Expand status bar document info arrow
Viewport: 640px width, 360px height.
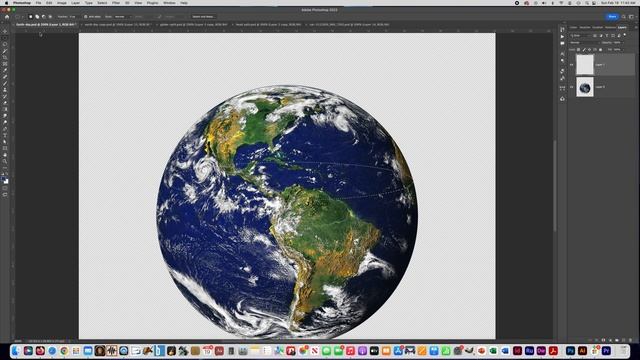69,340
